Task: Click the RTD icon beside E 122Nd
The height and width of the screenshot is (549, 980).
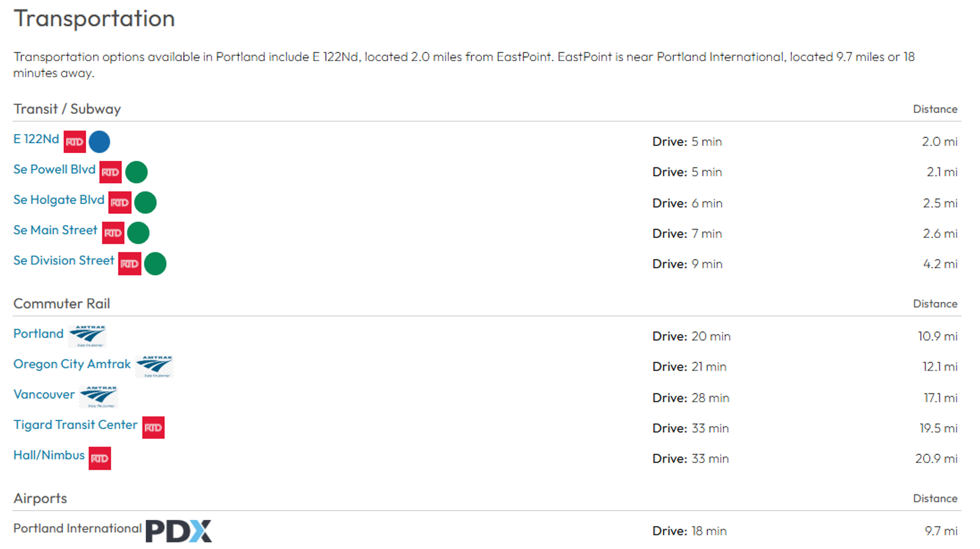Action: tap(75, 142)
